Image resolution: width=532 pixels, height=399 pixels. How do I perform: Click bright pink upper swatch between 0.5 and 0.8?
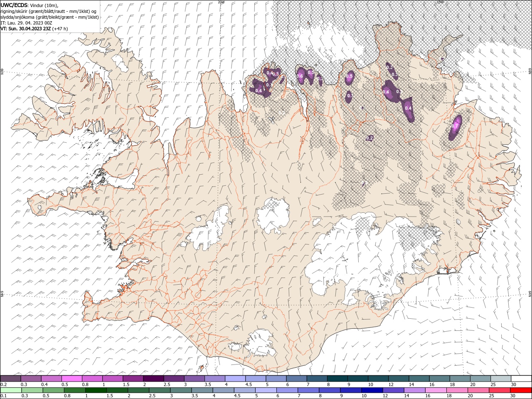(x=72, y=378)
